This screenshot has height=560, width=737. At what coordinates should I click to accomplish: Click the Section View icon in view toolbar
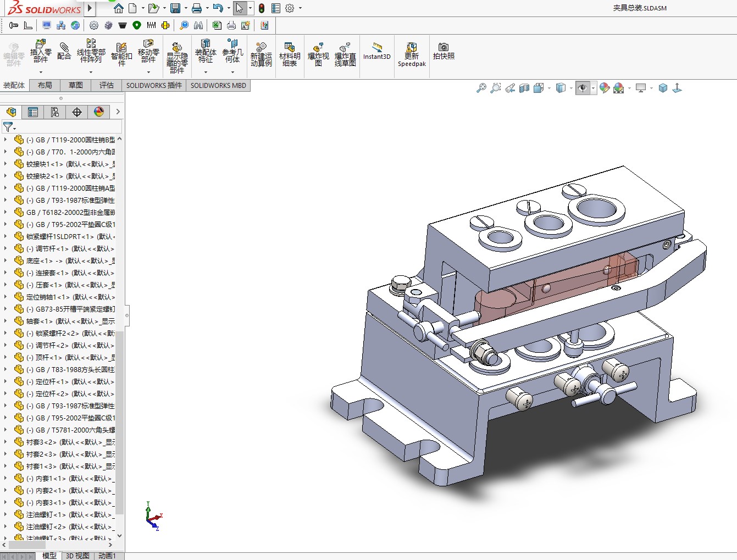tap(524, 88)
